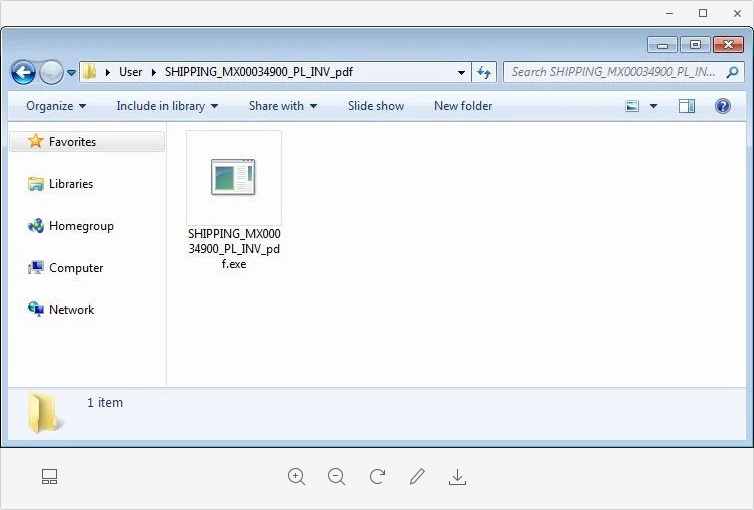Go back with the blue Back arrow
Image resolution: width=754 pixels, height=510 pixels.
(23, 73)
